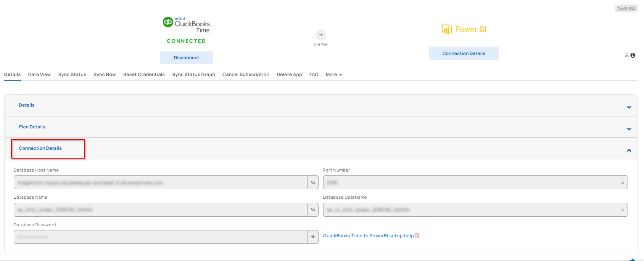The width and height of the screenshot is (644, 261).
Task: Open the More dropdown menu
Action: click(334, 75)
